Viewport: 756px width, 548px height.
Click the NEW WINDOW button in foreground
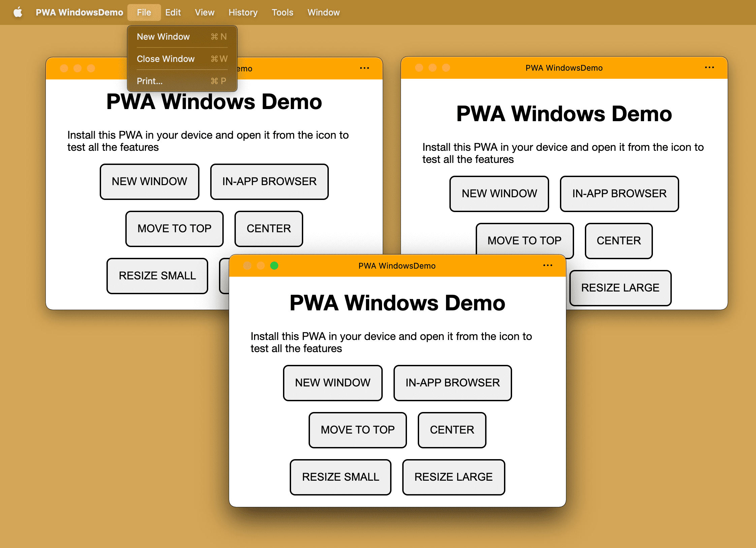pos(333,382)
